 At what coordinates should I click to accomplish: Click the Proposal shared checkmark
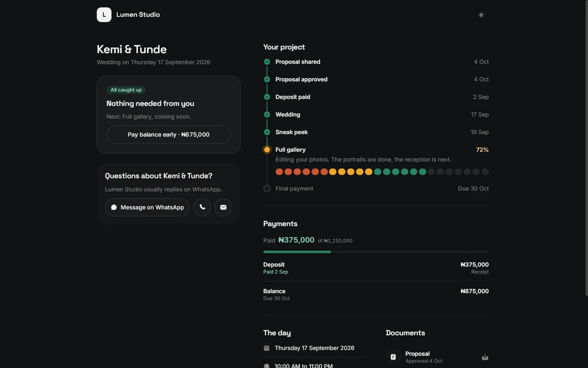pyautogui.click(x=267, y=62)
